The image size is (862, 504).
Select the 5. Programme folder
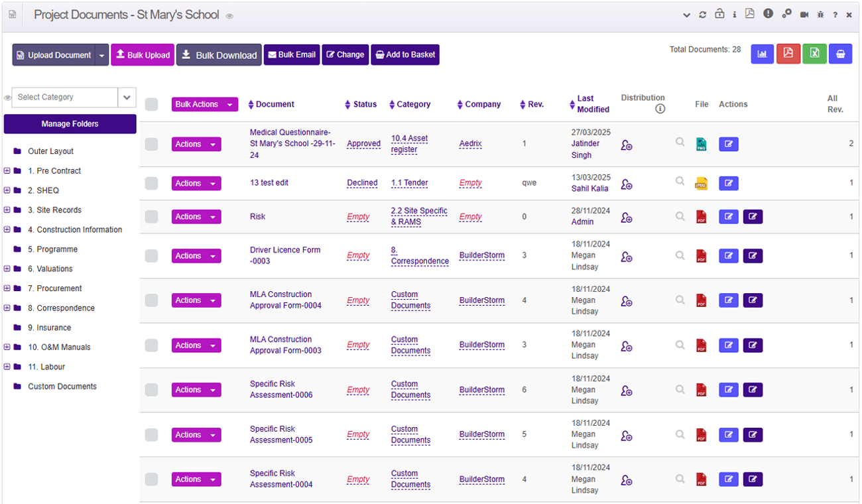(52, 249)
